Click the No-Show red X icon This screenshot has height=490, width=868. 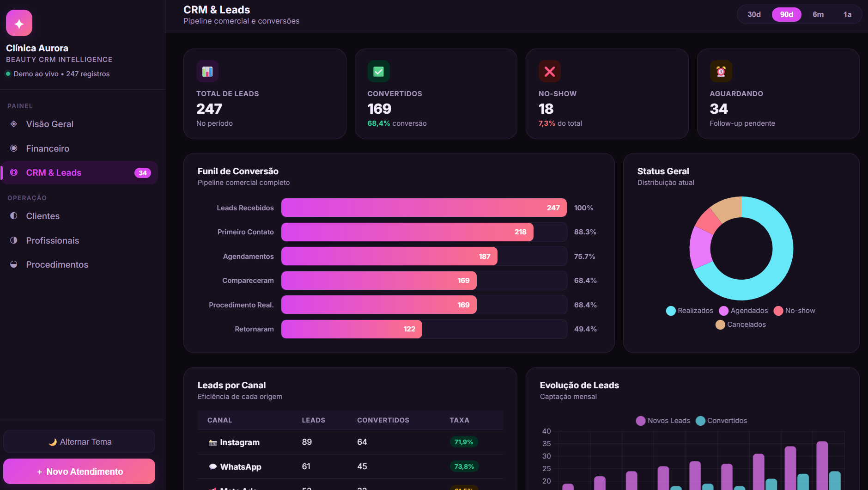click(550, 71)
